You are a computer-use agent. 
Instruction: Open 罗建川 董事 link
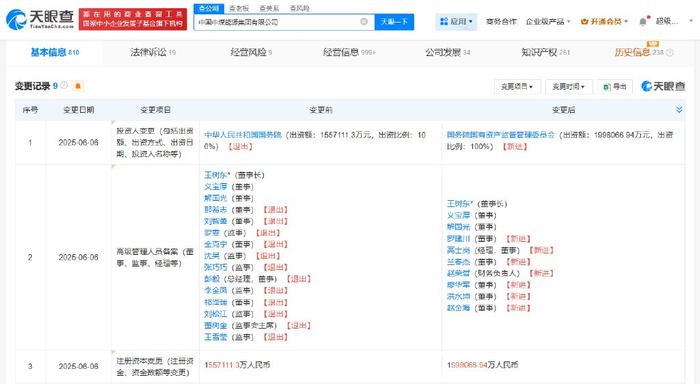click(458, 238)
